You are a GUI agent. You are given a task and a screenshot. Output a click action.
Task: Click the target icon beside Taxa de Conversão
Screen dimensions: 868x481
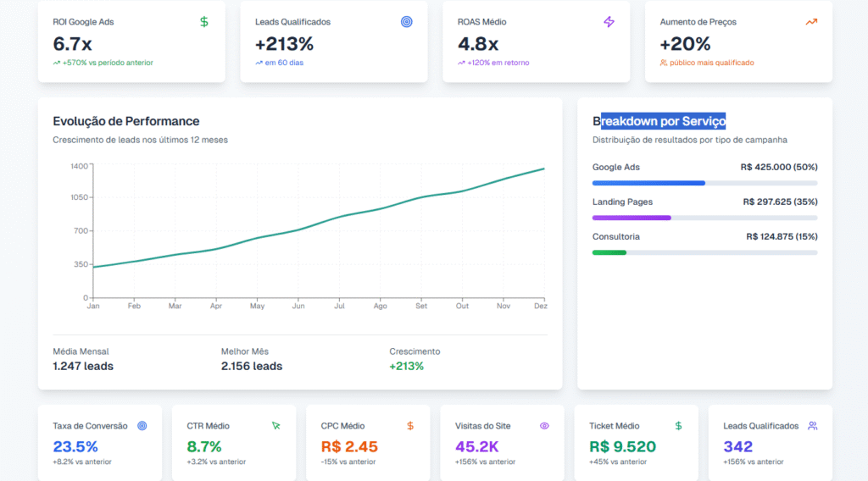coord(142,426)
